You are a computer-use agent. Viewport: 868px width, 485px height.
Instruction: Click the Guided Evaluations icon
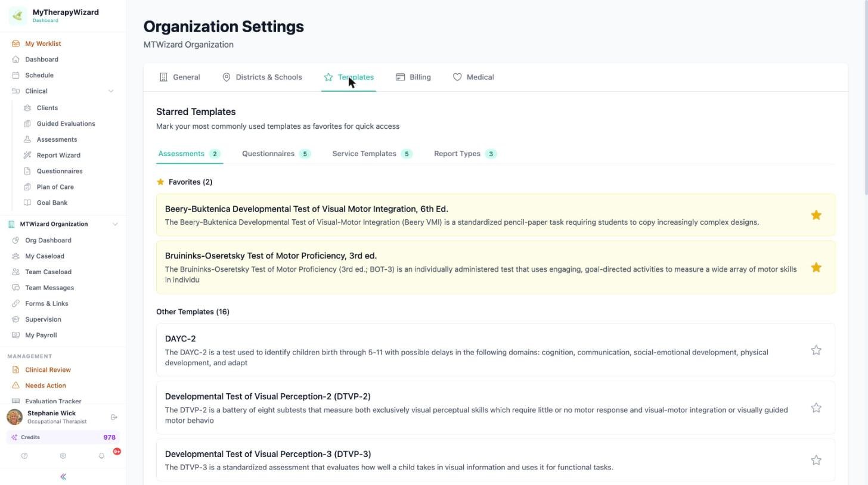27,124
